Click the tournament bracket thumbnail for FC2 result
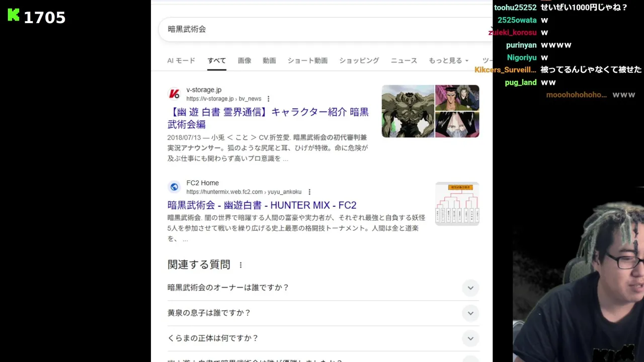This screenshot has width=644, height=362. [457, 204]
